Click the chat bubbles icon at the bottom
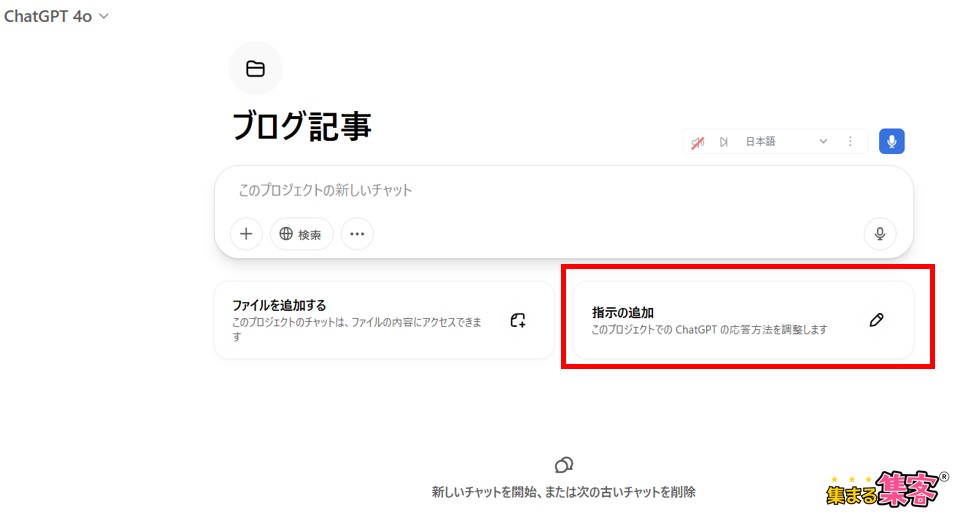969x517 pixels. pos(564,464)
